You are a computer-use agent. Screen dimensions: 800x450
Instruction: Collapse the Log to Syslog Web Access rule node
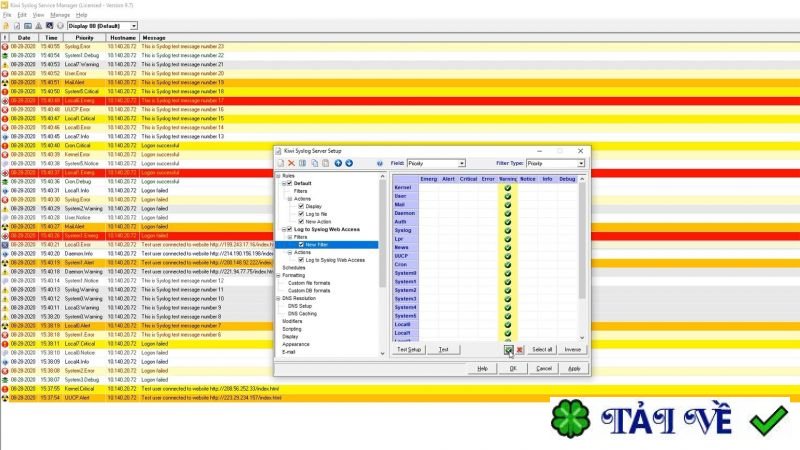pyautogui.click(x=284, y=229)
